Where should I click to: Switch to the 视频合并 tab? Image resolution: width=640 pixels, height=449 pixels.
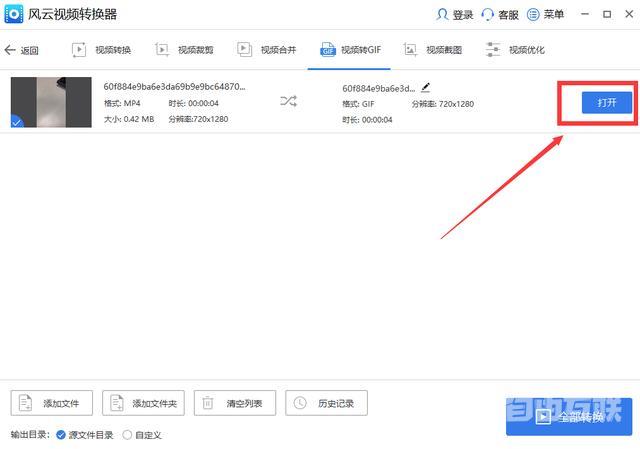pyautogui.click(x=267, y=50)
